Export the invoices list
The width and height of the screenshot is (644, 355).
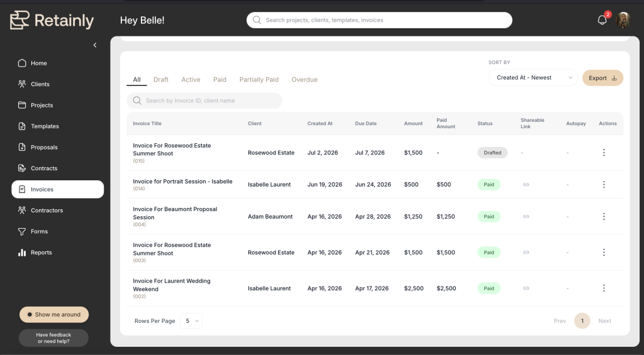[602, 78]
